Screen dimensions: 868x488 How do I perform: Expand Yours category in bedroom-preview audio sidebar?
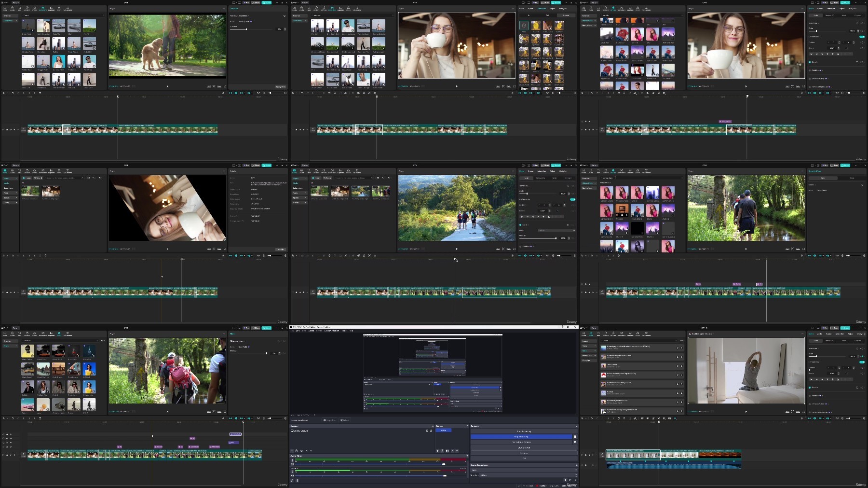point(589,346)
